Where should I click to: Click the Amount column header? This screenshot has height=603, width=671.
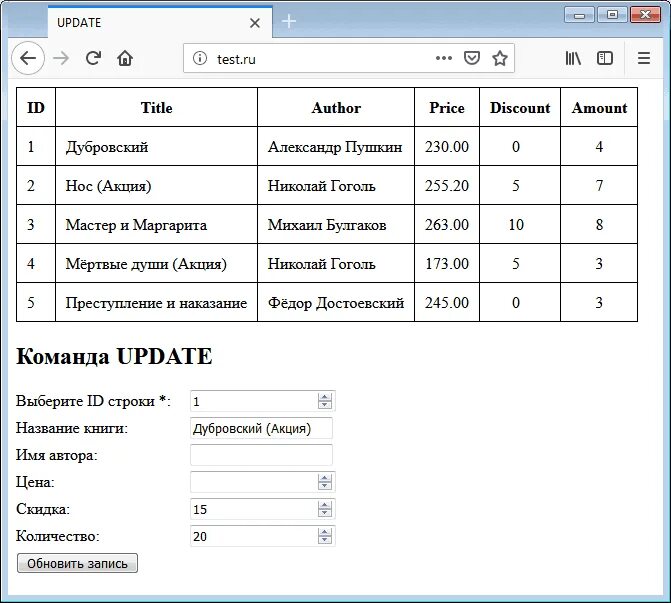(x=599, y=107)
